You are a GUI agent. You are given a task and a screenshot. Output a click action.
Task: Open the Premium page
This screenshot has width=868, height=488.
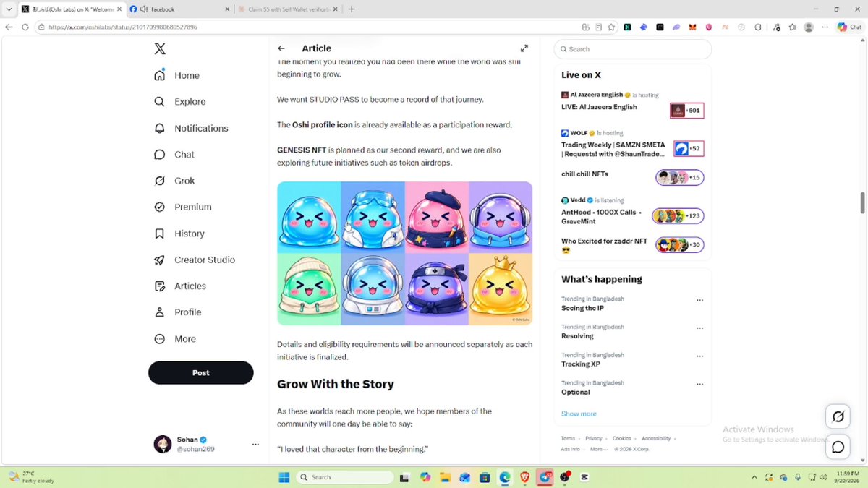(x=182, y=207)
